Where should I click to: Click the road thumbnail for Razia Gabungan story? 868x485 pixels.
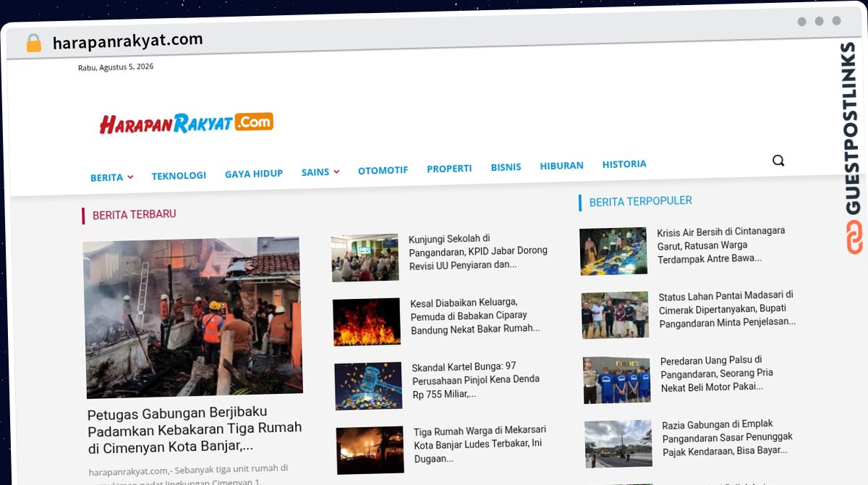click(618, 444)
